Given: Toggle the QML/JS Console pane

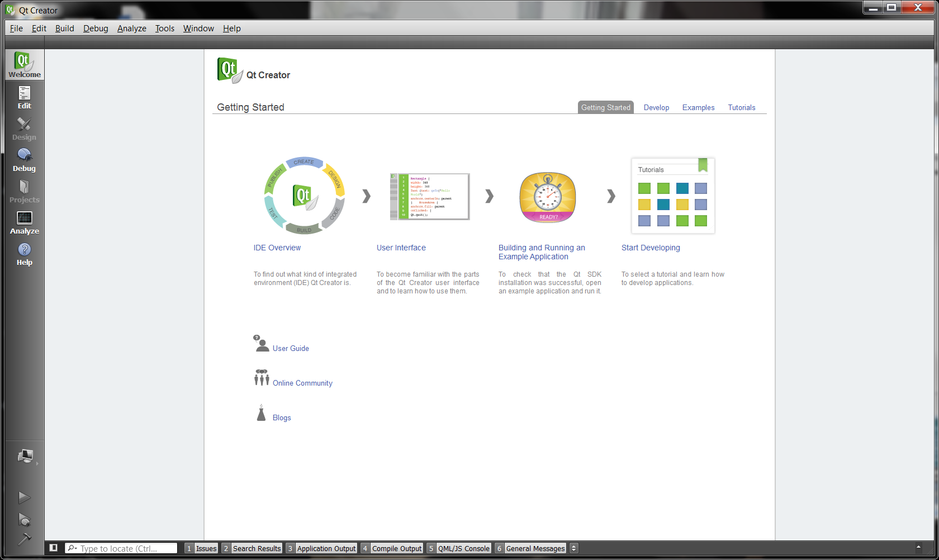Looking at the screenshot, I should [x=459, y=548].
